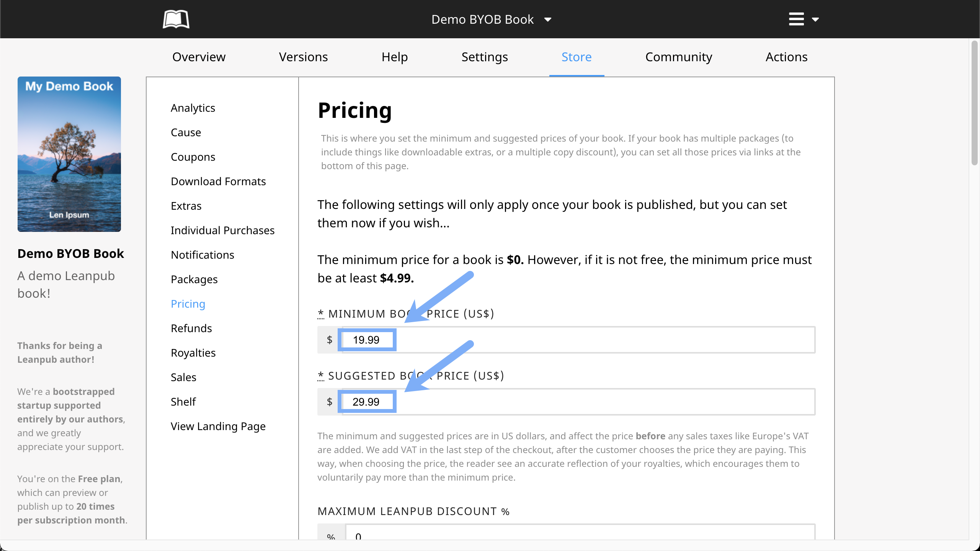The width and height of the screenshot is (980, 551).
Task: Focus the Maximum Leanpub Discount field
Action: 574,534
